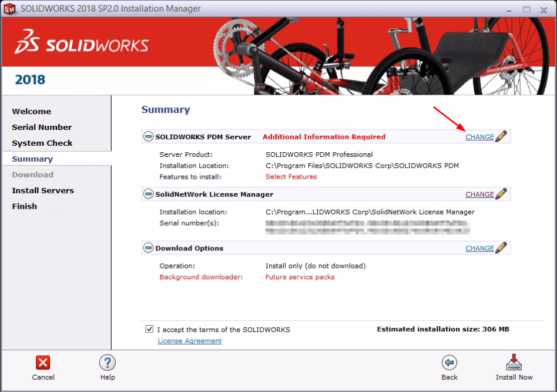Uncheck the license terms acceptance checkbox

(149, 329)
